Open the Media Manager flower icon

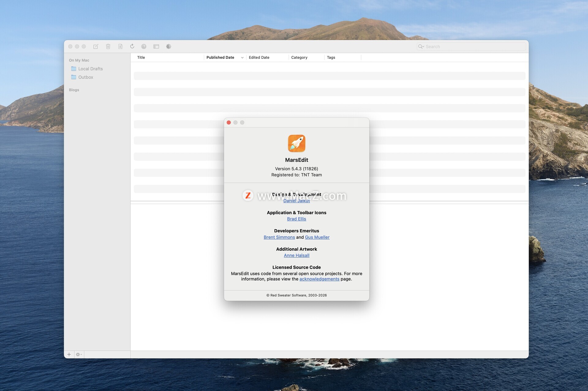coord(168,47)
